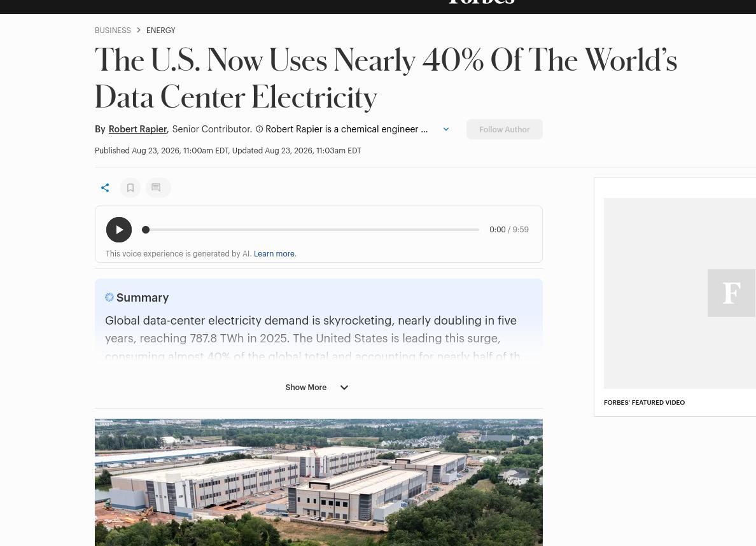Play the AI-generated audio narration
Viewport: 756px width, 546px height.
click(119, 230)
